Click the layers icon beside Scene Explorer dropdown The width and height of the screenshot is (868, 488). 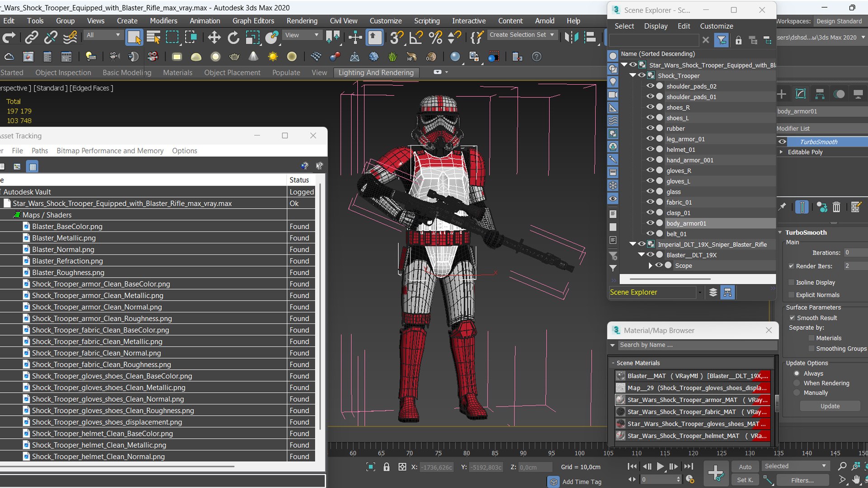click(713, 292)
